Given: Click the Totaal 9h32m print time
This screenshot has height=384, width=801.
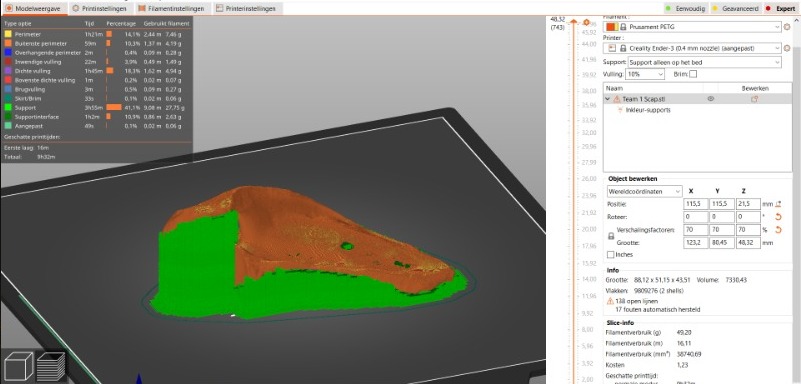Looking at the screenshot, I should coord(30,157).
